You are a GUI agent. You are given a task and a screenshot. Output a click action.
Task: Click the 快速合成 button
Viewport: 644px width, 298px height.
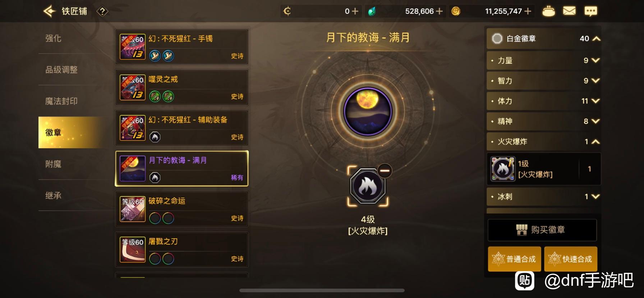point(570,259)
